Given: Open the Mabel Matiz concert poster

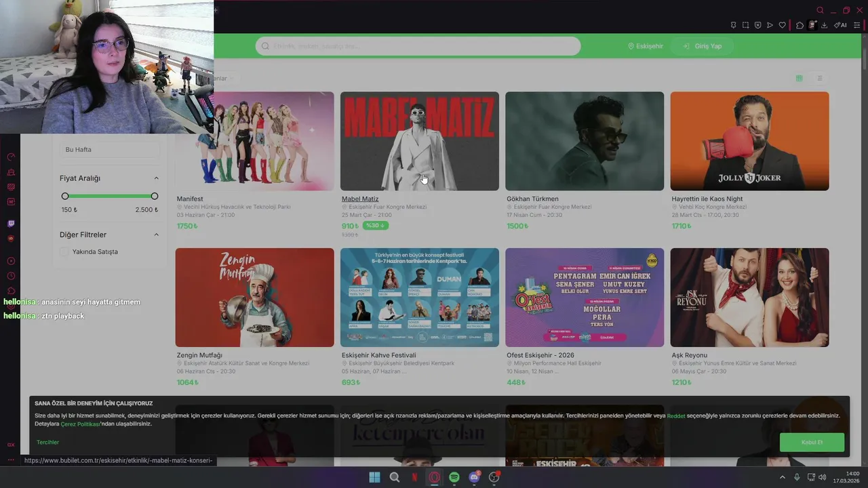Looking at the screenshot, I should point(420,141).
